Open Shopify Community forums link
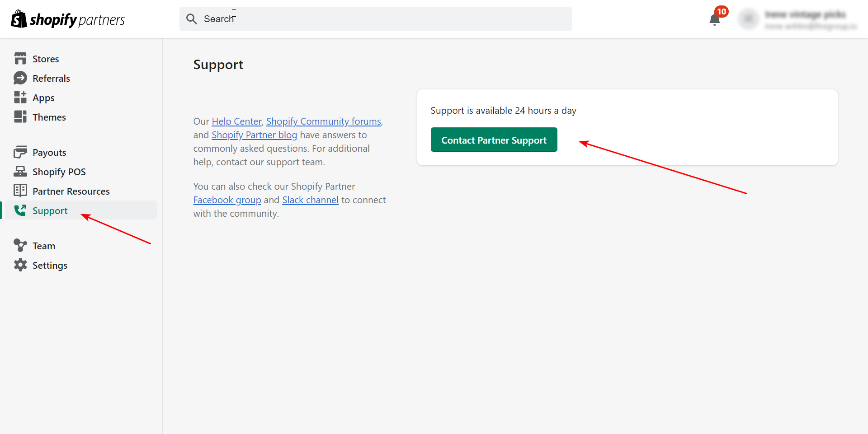 [324, 121]
